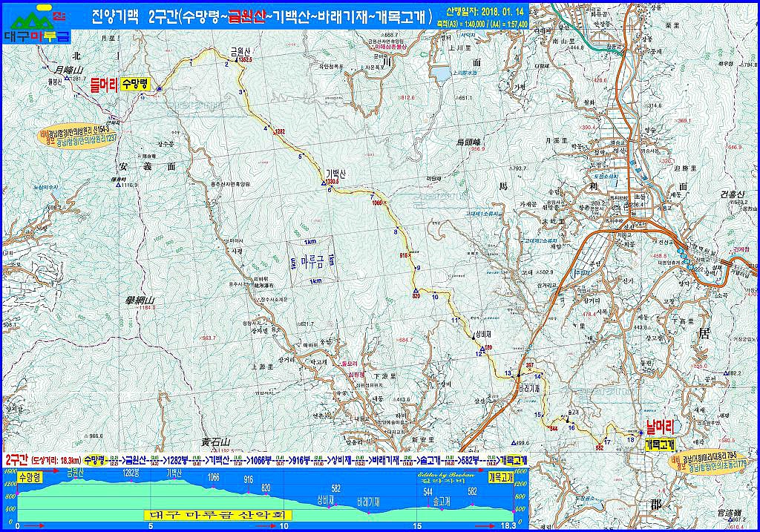Click the red 1282 spot height on the map
The width and height of the screenshot is (760, 532).
[280, 131]
